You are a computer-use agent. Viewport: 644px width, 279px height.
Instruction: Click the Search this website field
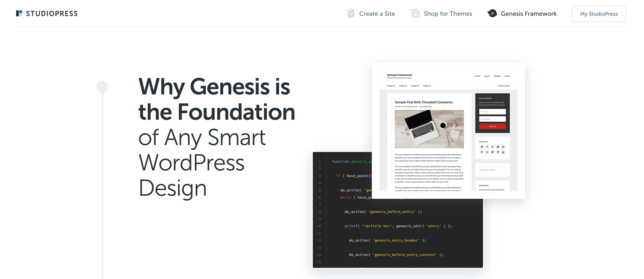click(493, 170)
